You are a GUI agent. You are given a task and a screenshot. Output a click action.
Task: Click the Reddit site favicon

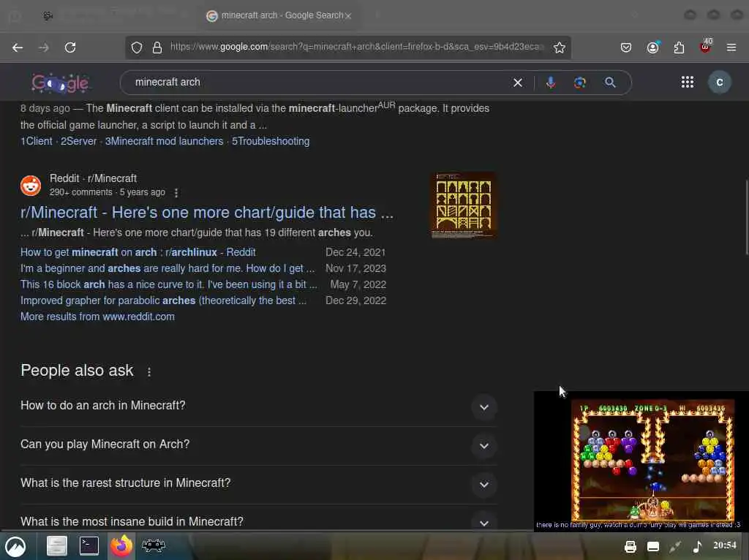coord(31,186)
